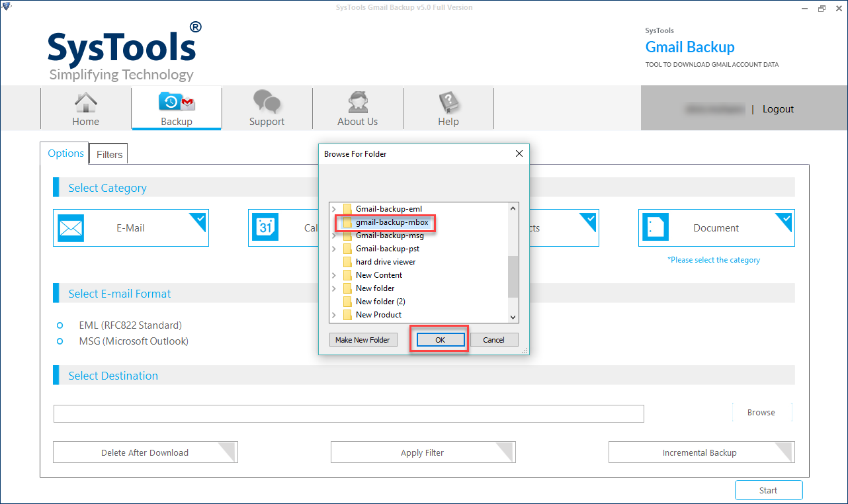The height and width of the screenshot is (504, 848).
Task: Click the Logout link
Action: tap(778, 109)
